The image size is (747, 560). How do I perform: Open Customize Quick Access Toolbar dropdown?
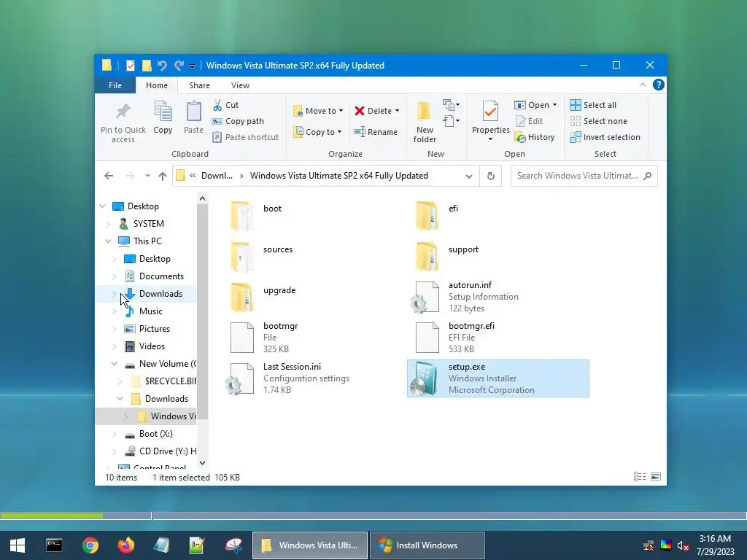(x=192, y=66)
